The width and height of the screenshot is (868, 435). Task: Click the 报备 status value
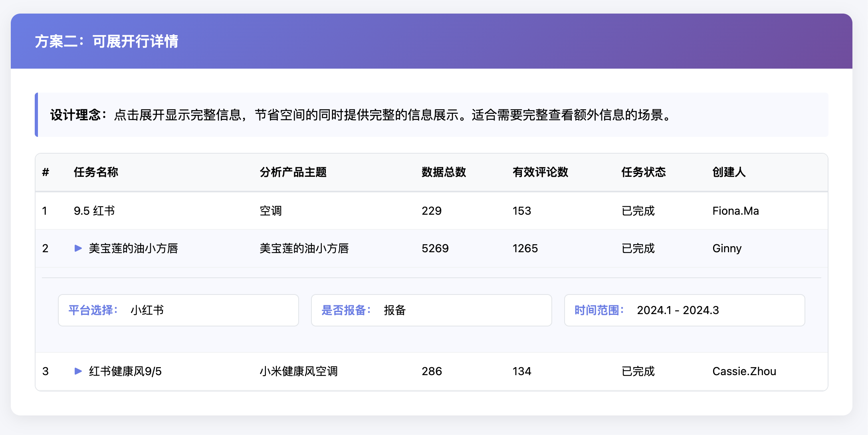(x=394, y=310)
